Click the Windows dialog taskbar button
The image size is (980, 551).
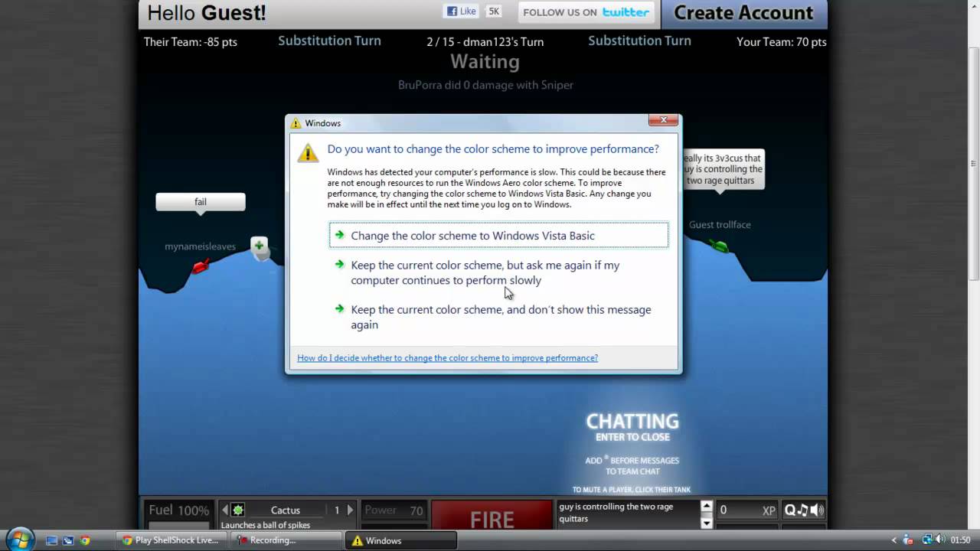(x=401, y=540)
